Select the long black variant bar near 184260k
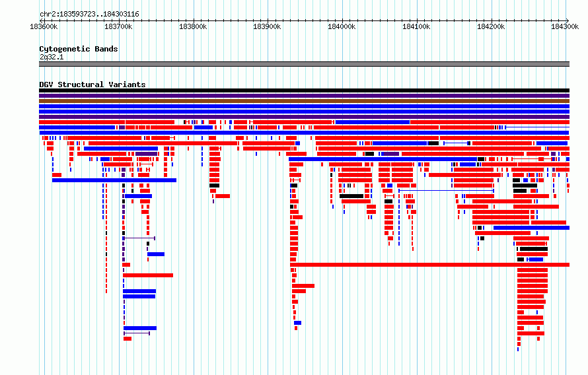 tap(534, 249)
